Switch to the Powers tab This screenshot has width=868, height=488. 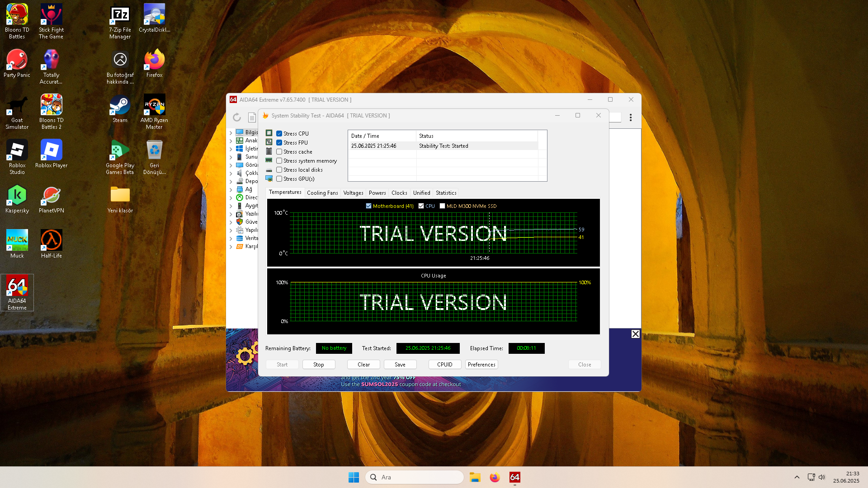point(377,193)
